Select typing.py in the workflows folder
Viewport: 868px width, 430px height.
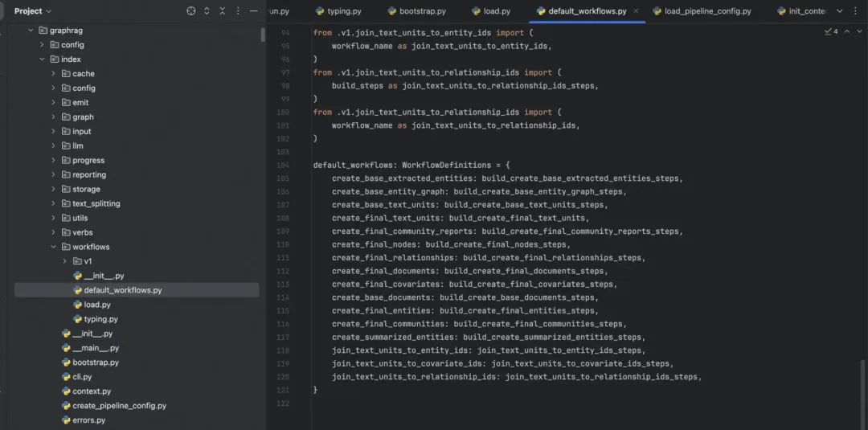pos(100,319)
